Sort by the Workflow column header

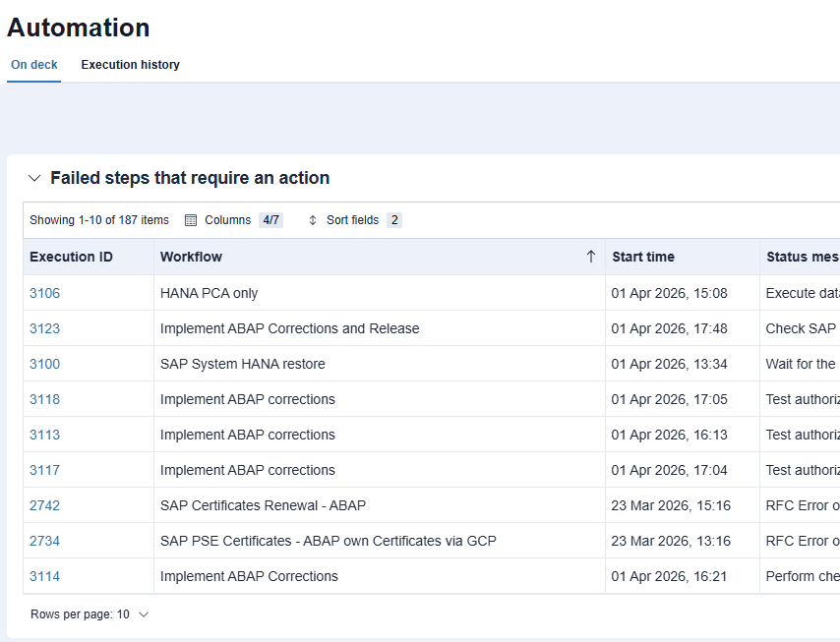380,257
